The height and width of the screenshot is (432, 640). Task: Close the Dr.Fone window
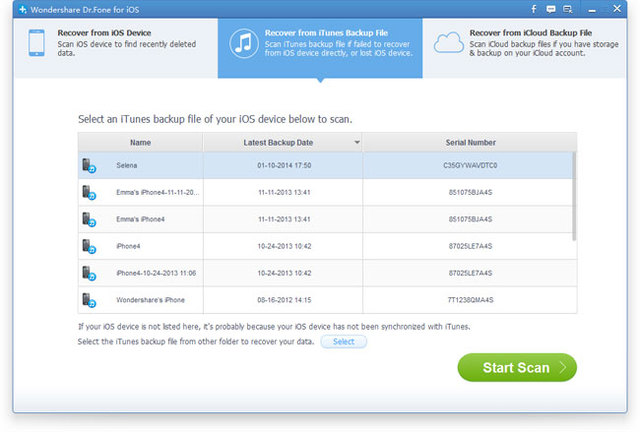click(x=617, y=9)
